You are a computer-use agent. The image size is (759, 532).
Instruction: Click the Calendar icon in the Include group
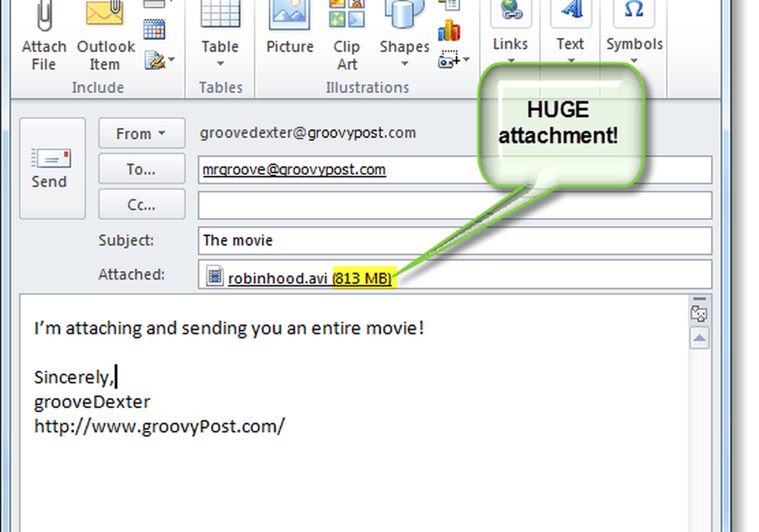tap(154, 30)
